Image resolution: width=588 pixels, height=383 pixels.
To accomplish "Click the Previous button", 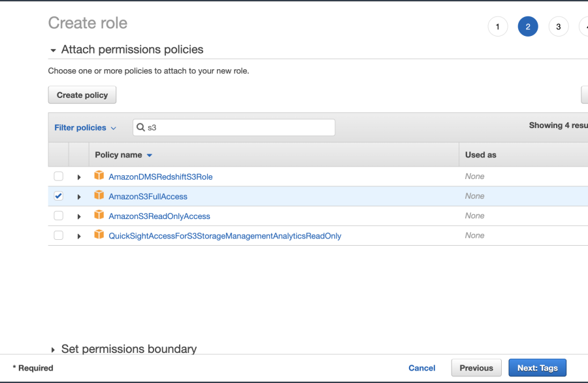I will (476, 367).
